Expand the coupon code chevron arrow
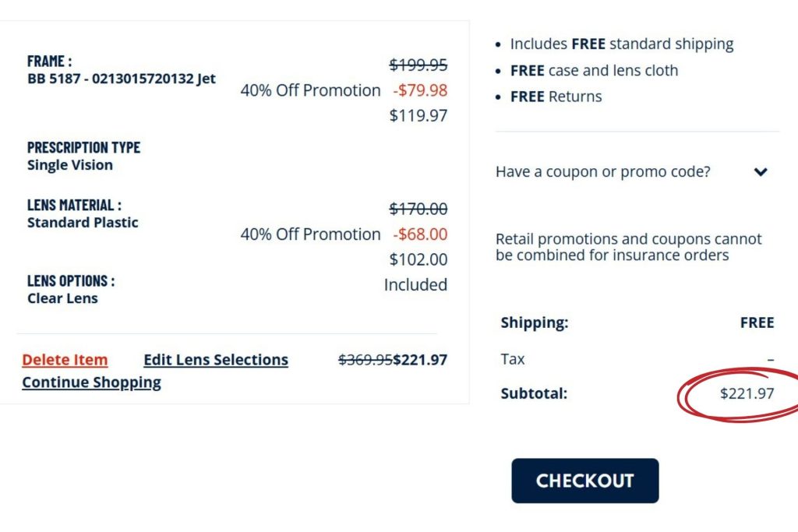798x532 pixels. [761, 172]
